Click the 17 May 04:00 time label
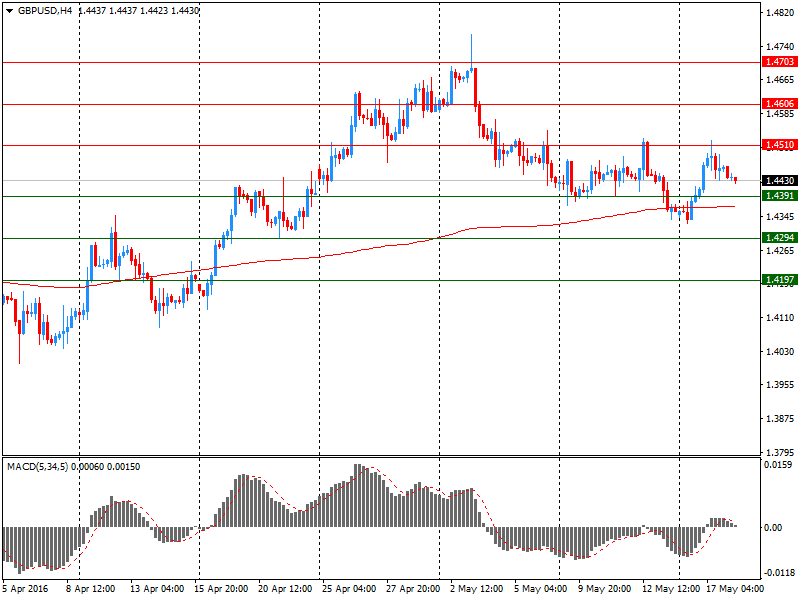 [735, 589]
